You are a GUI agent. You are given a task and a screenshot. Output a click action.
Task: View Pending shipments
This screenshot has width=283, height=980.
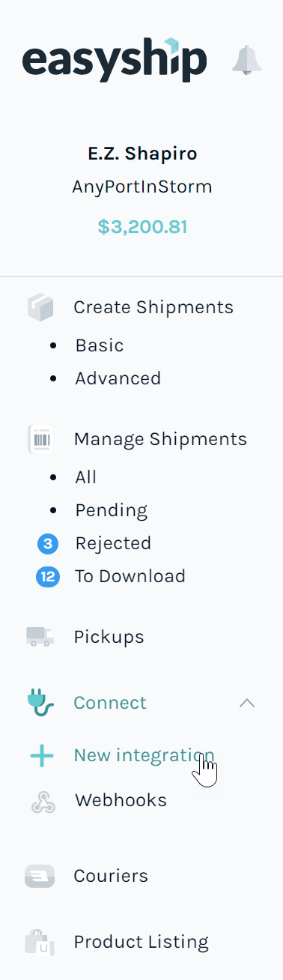(112, 510)
